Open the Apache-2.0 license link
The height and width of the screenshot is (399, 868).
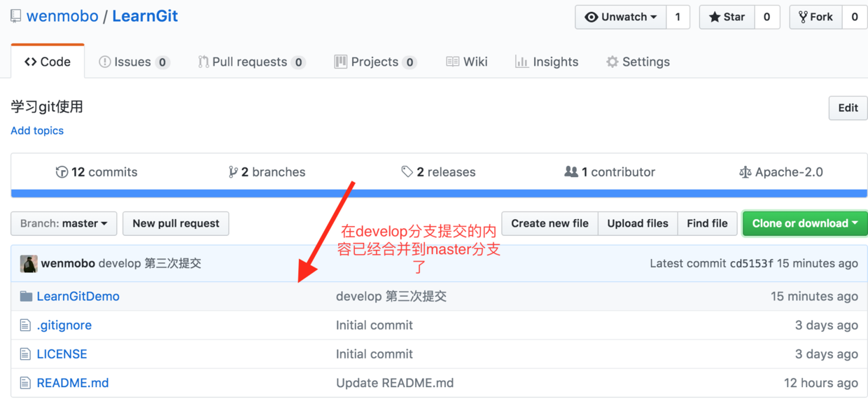tap(780, 172)
